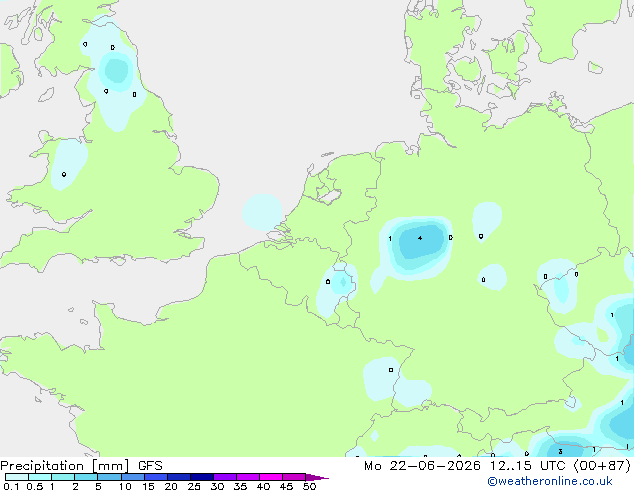The height and width of the screenshot is (490, 634).
Task: Click the legend tick label '10'
Action: click(125, 486)
